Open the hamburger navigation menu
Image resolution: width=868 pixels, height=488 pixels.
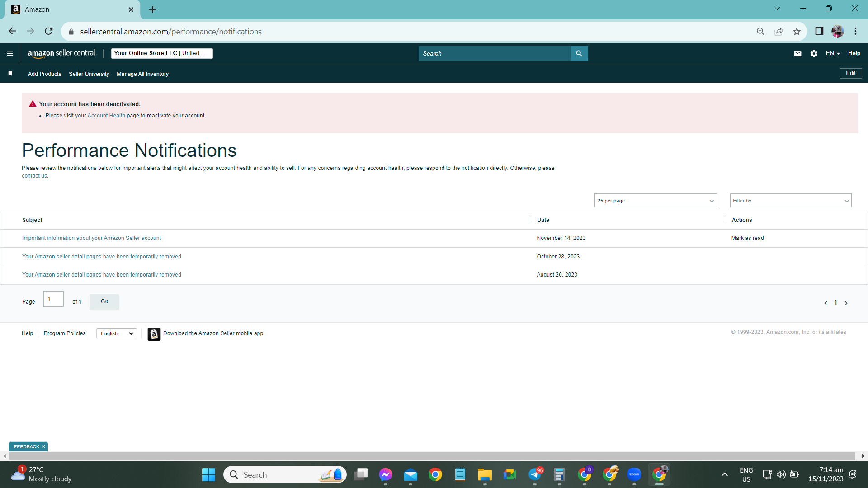click(10, 53)
